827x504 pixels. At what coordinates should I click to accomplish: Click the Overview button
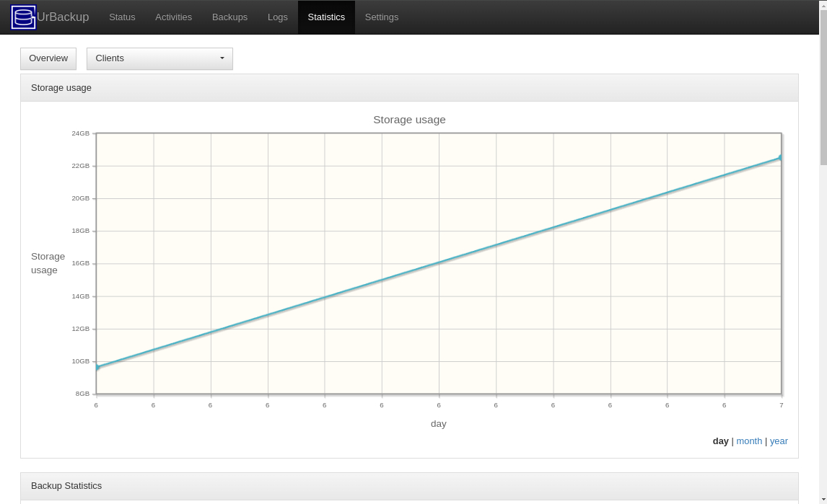[x=48, y=58]
